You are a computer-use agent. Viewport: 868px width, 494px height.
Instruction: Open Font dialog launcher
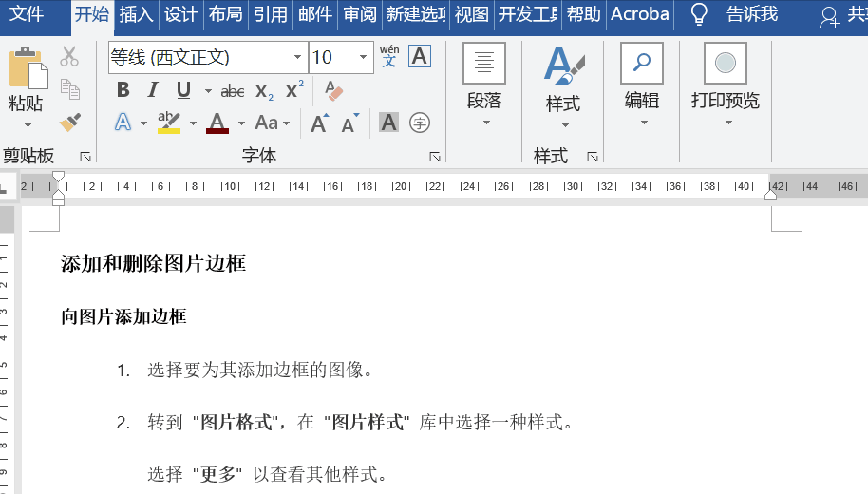pyautogui.click(x=435, y=158)
